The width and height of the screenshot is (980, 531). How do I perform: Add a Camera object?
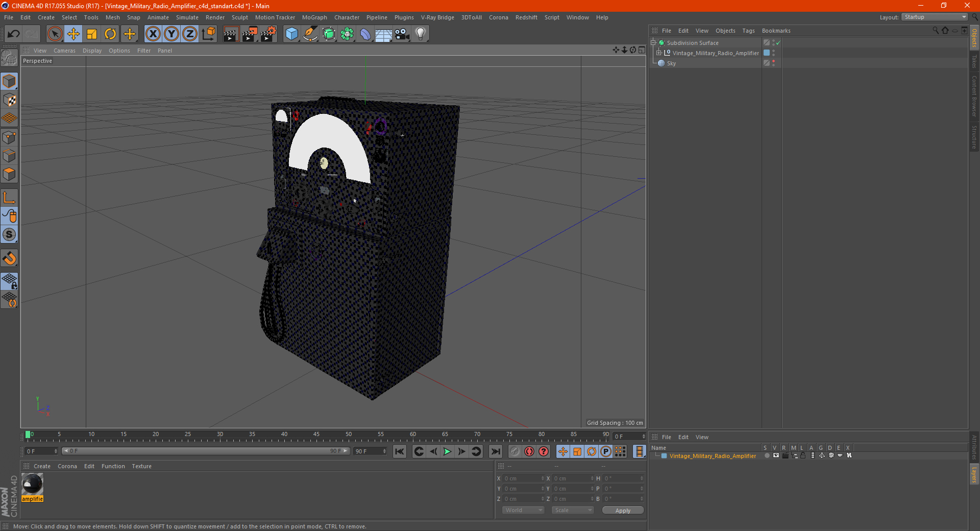coord(402,34)
